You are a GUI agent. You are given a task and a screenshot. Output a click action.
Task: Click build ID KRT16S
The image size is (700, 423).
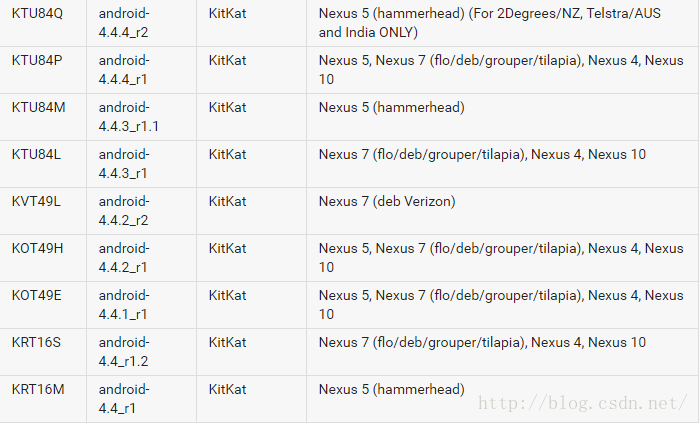[37, 342]
